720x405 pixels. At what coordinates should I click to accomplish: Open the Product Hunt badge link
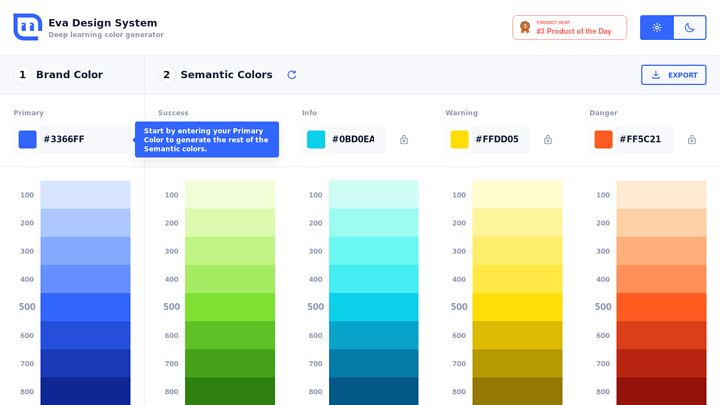569,27
